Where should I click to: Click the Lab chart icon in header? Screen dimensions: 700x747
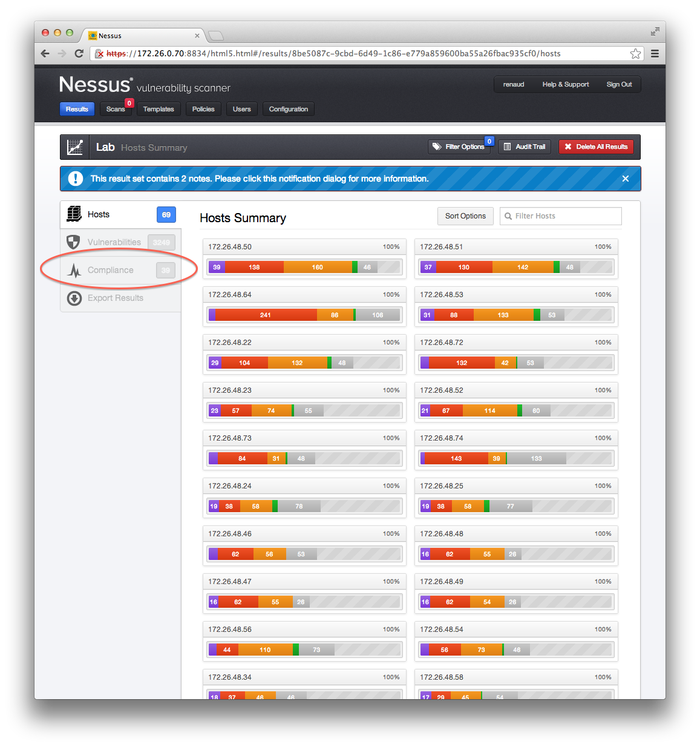click(75, 147)
